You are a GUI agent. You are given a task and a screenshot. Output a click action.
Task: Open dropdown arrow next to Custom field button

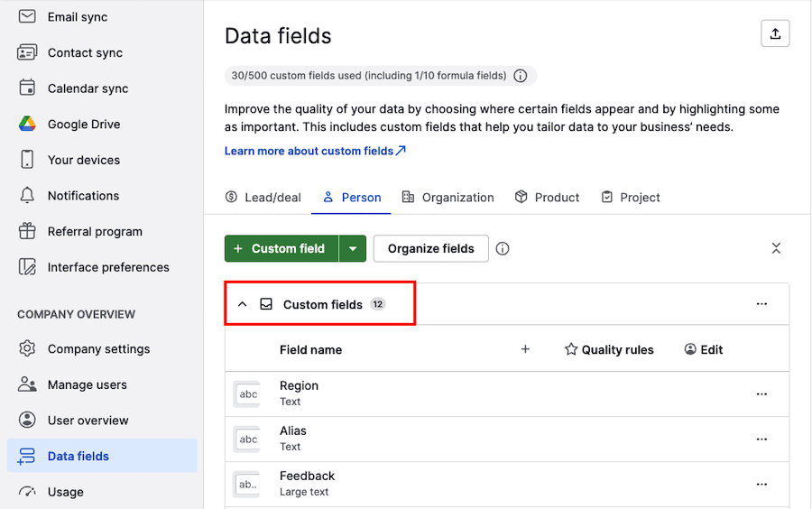tap(353, 249)
